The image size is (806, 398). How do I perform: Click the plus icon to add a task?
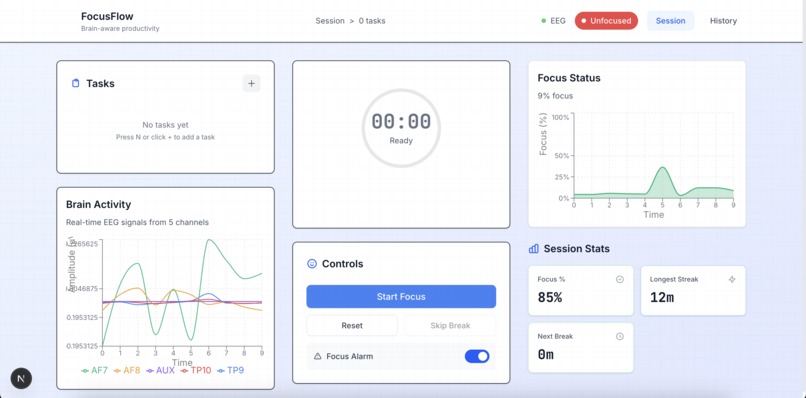pyautogui.click(x=251, y=83)
